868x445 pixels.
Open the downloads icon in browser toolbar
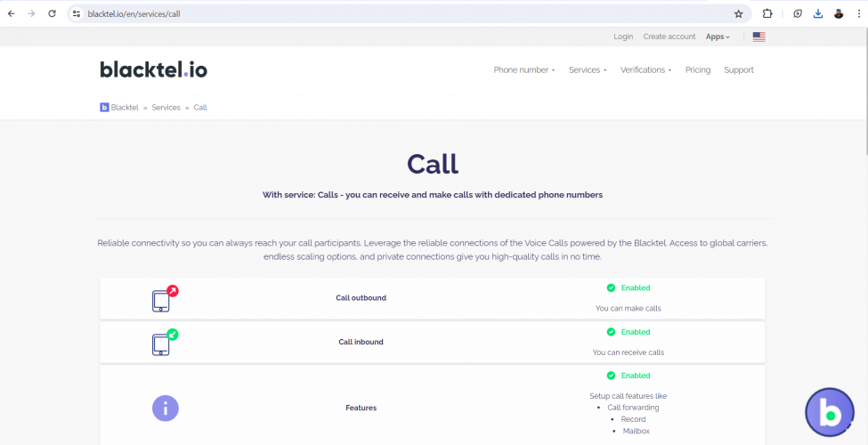point(818,14)
